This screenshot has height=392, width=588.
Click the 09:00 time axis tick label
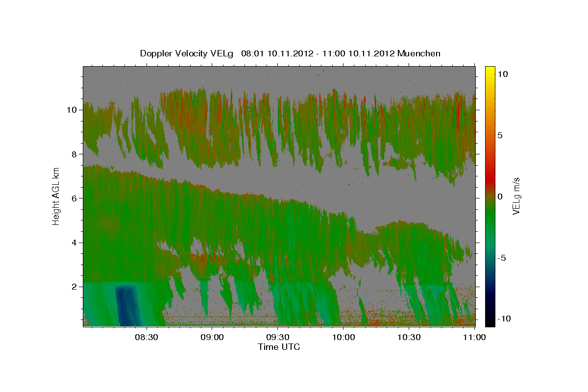212,337
